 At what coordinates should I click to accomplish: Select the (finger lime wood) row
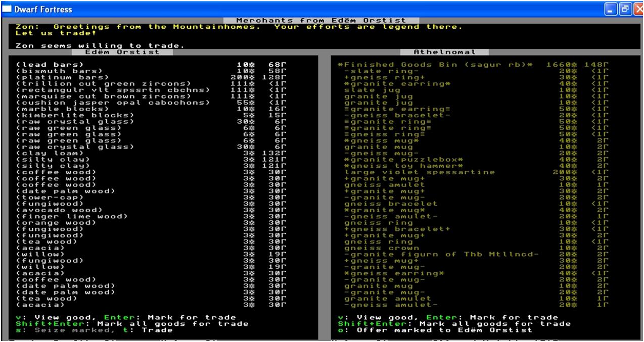[x=152, y=216]
